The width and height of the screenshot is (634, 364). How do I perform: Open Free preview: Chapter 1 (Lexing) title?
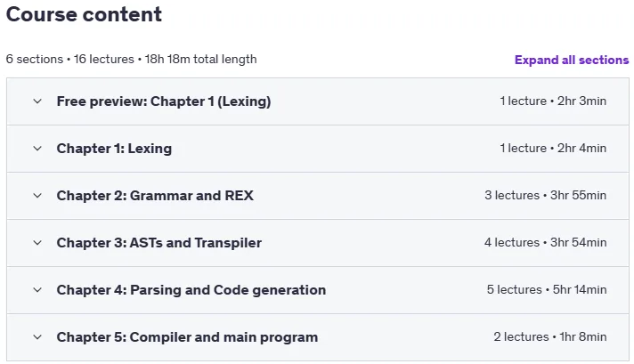click(164, 101)
